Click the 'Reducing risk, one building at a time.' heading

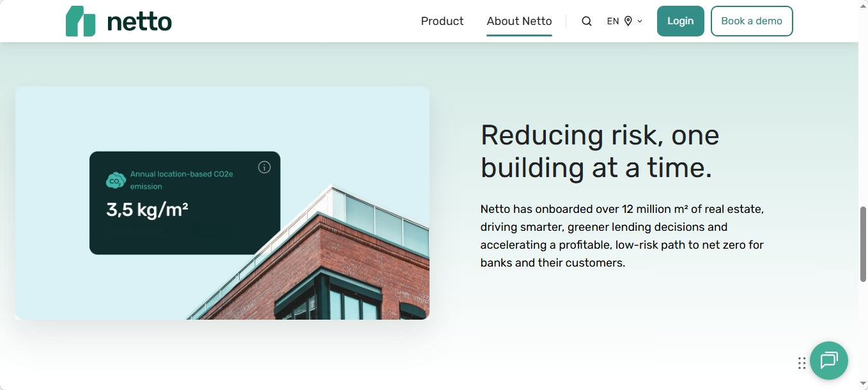coord(600,152)
